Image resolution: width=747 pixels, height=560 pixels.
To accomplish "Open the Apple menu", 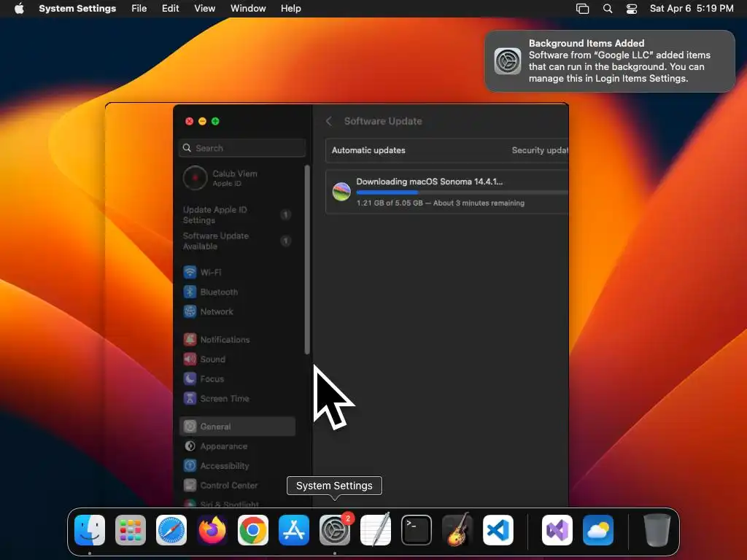I will pos(19,8).
